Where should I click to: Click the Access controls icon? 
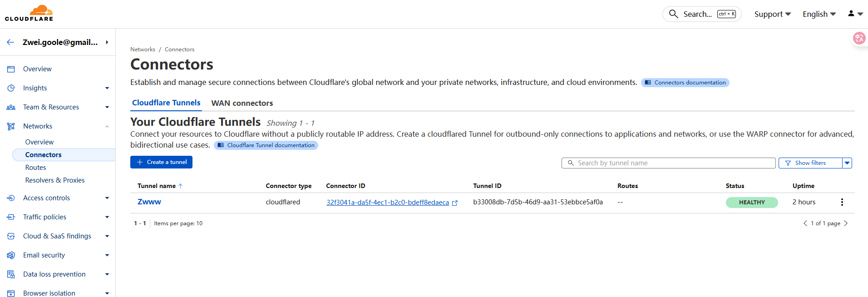click(x=11, y=198)
